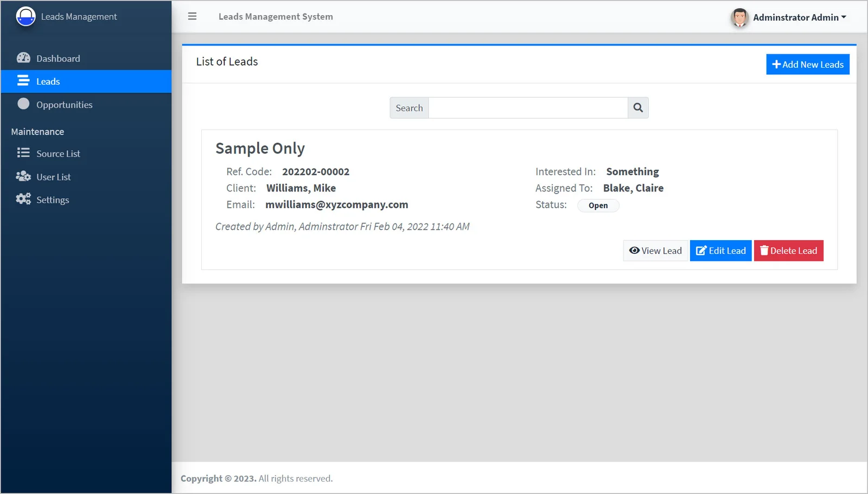Click the email mwilliams@xyzcompany.com
This screenshot has width=868, height=494.
pos(336,204)
